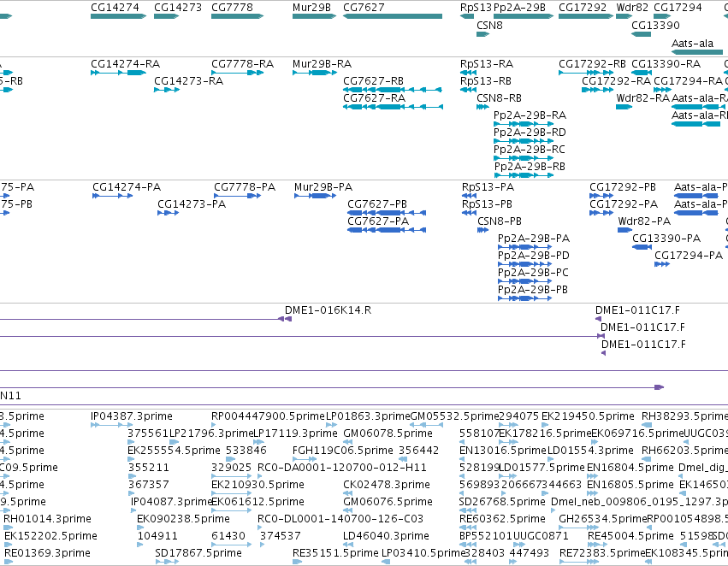Click the CG14273 gene label in top track
The image size is (728, 566).
178,8
